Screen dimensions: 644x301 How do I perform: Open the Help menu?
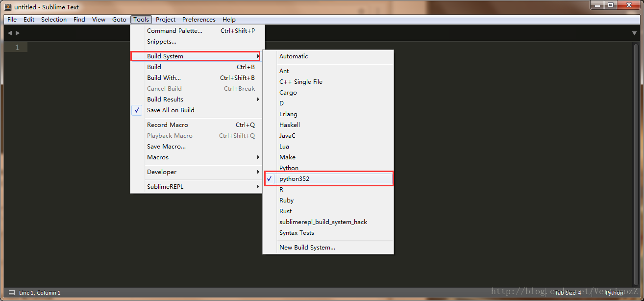pos(229,20)
